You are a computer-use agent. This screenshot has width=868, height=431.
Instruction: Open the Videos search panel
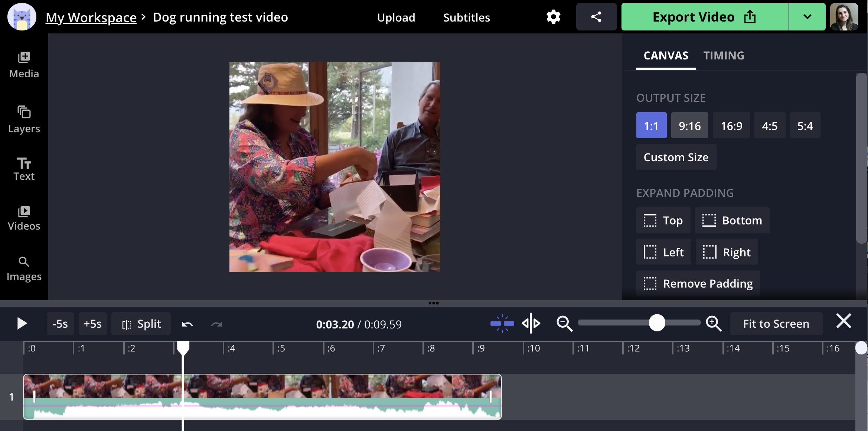pyautogui.click(x=24, y=218)
